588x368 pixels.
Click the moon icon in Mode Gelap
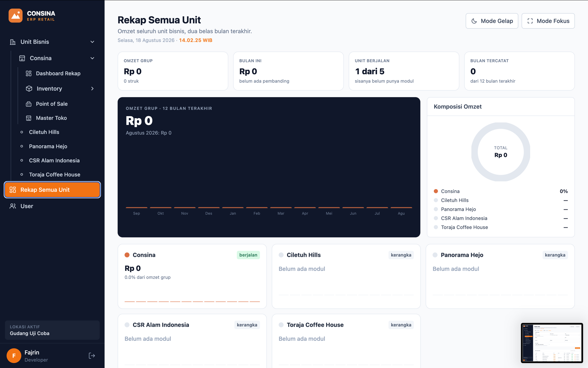click(474, 21)
